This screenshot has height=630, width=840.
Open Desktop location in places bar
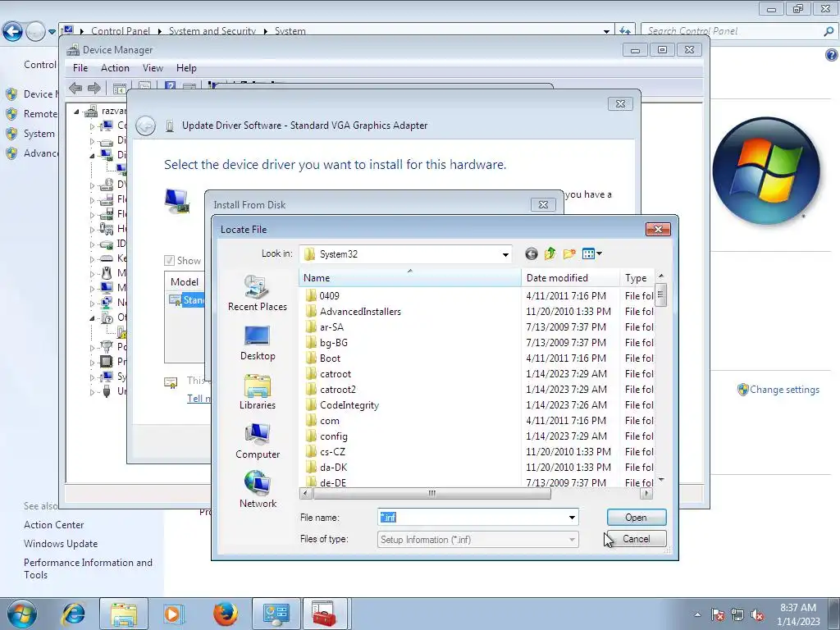pyautogui.click(x=257, y=343)
